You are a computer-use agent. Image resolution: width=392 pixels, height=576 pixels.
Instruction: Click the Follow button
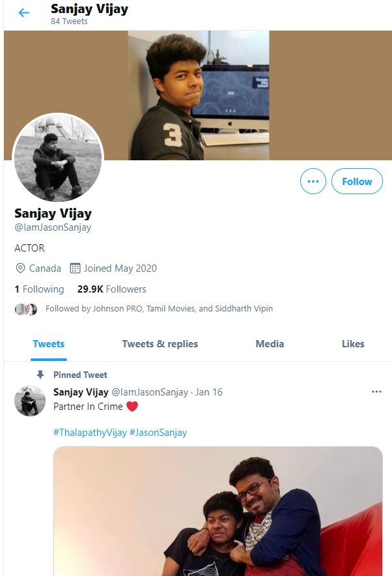coord(357,182)
